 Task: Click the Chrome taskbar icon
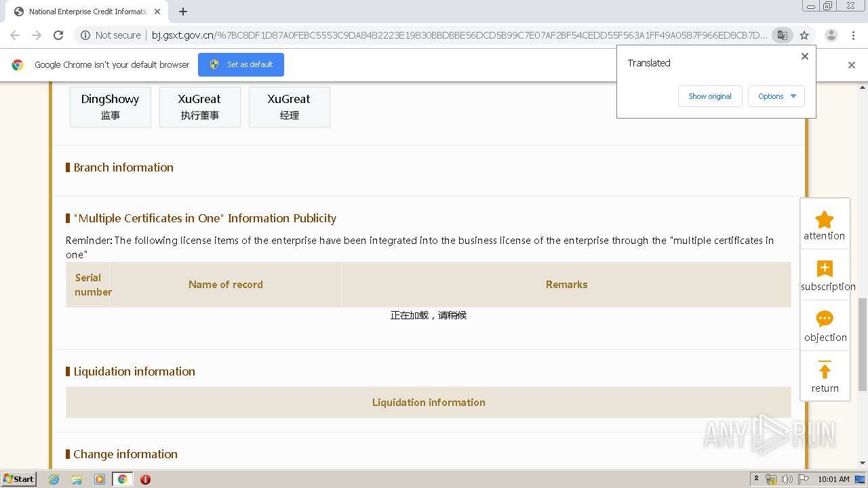(123, 479)
